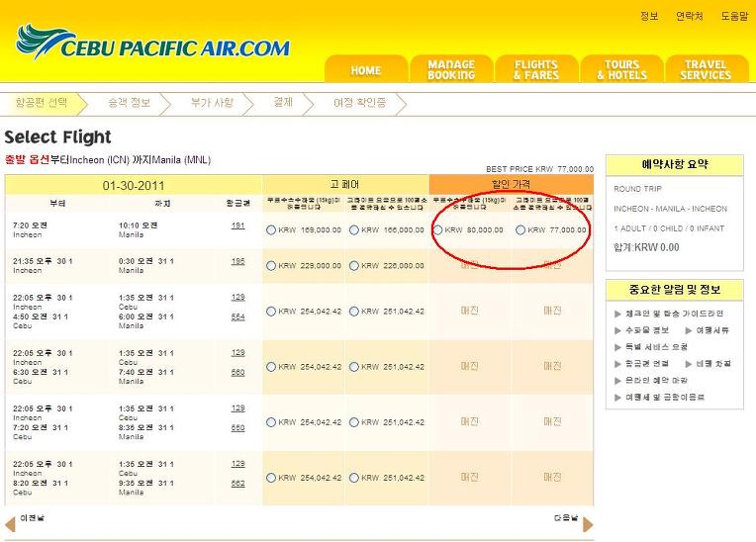Go to next day with right arrow
The height and width of the screenshot is (542, 756).
click(x=588, y=524)
